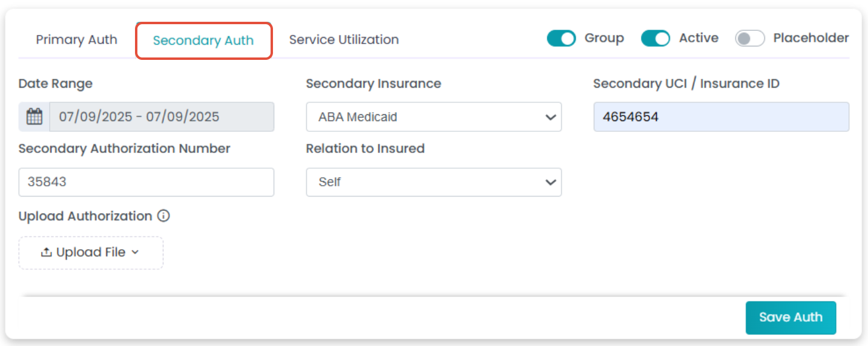The image size is (868, 346).
Task: Click the upload arrow icon in Upload File
Action: pyautogui.click(x=46, y=252)
